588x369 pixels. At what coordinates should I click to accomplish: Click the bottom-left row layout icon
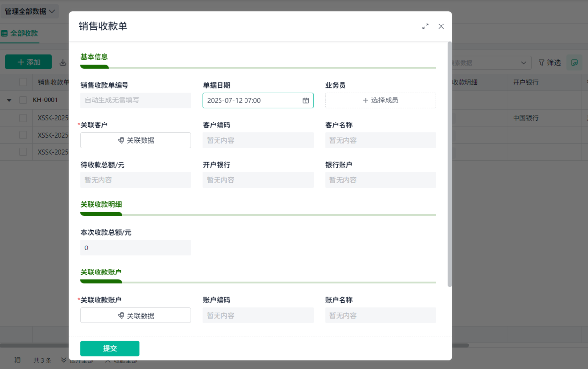pos(18,360)
